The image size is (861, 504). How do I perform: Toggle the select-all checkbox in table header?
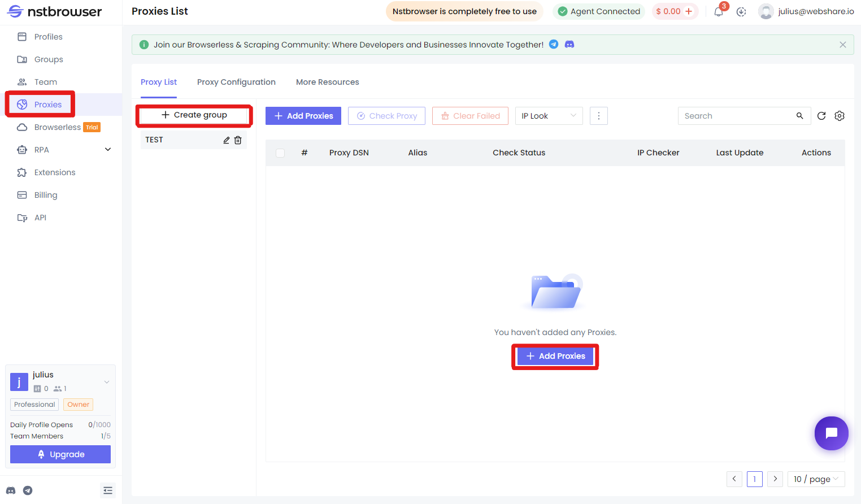280,153
